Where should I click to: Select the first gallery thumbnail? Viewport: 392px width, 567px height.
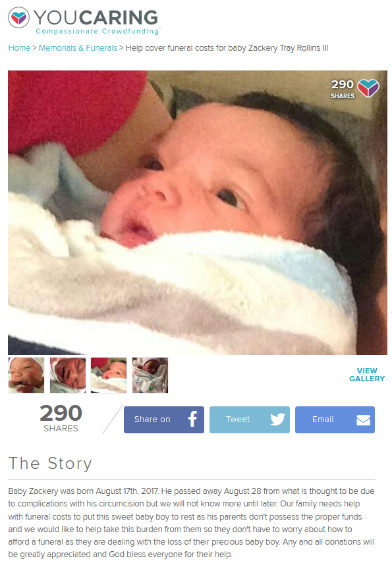[x=26, y=375]
